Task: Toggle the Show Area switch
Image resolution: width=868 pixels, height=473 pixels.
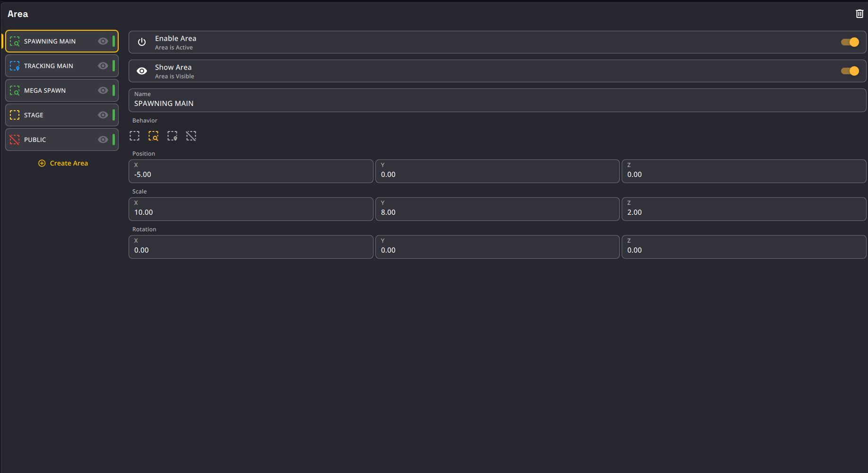Action: tap(850, 71)
